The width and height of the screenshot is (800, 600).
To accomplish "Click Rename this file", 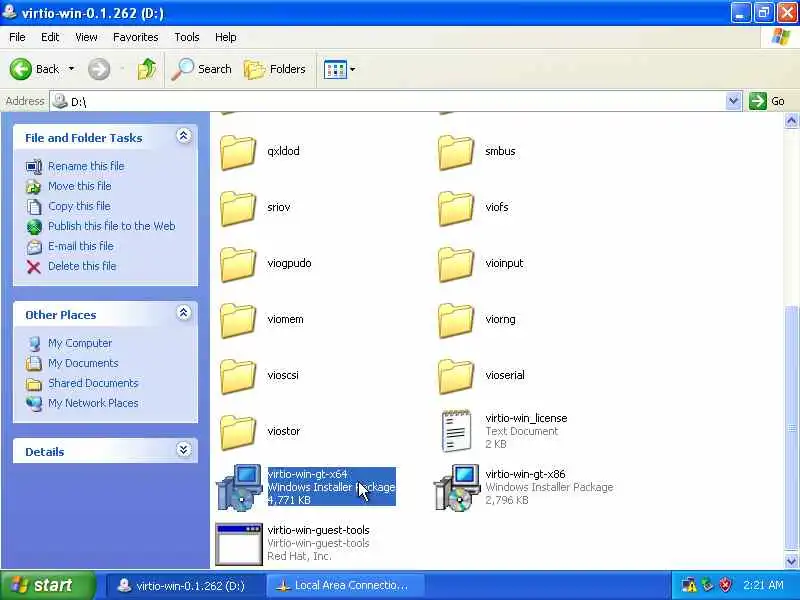I will [x=86, y=166].
